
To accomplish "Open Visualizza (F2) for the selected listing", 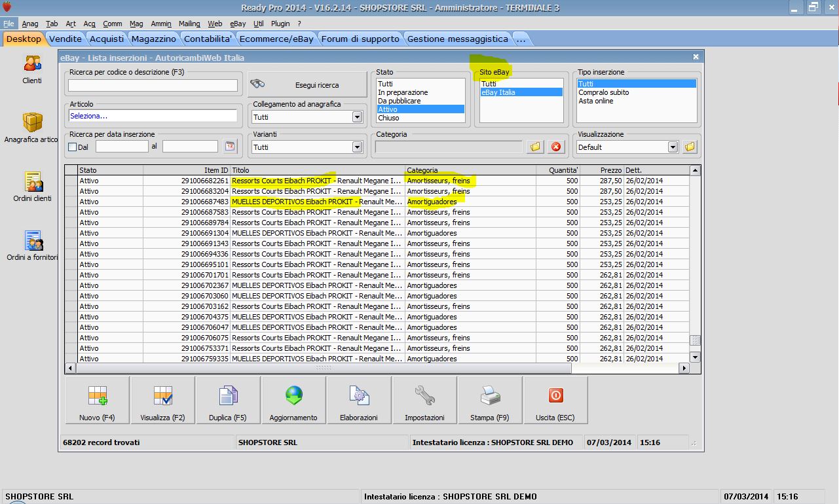I will (162, 400).
